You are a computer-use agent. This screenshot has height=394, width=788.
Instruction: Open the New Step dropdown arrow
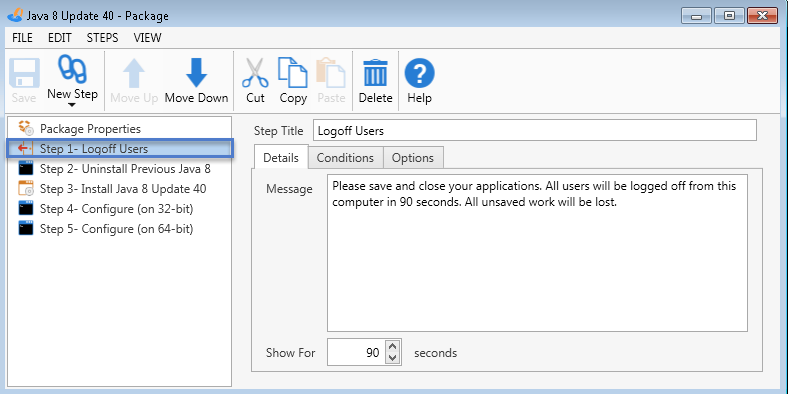[x=72, y=105]
